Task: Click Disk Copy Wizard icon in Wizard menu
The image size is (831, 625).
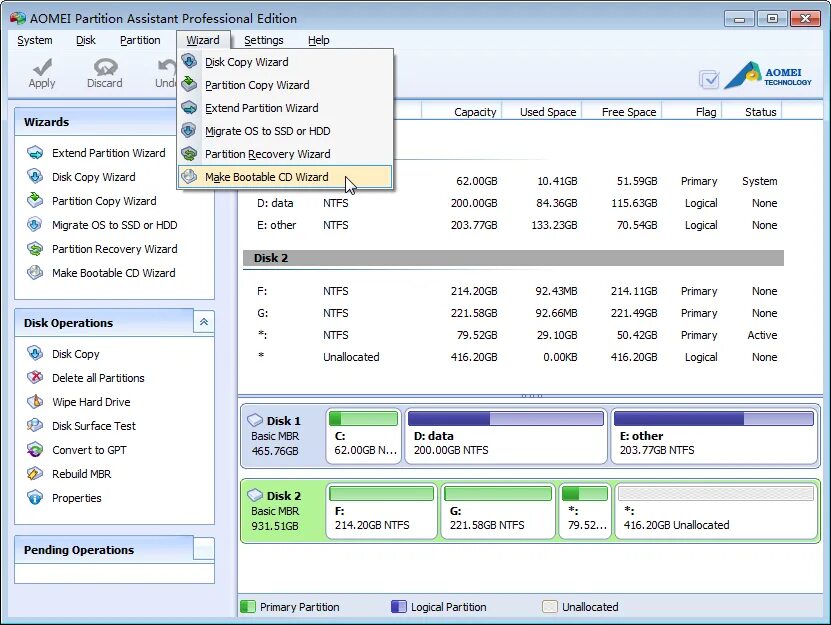Action: pos(189,61)
